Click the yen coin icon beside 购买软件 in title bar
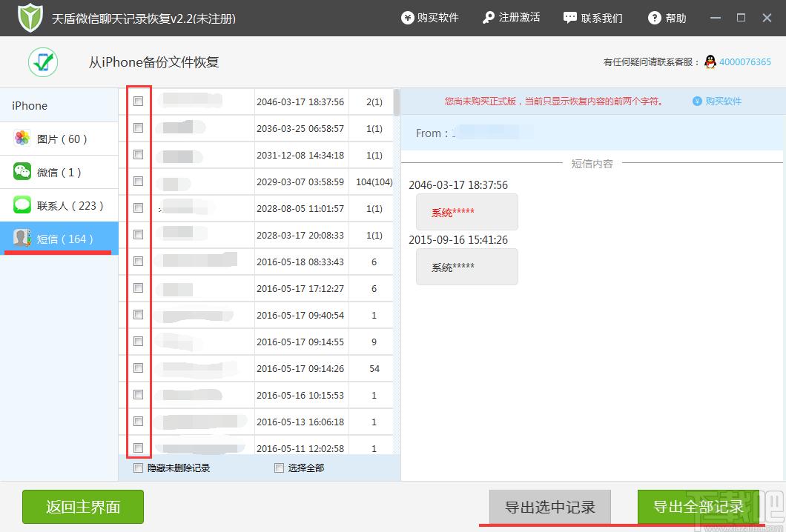This screenshot has width=786, height=532. coord(408,18)
